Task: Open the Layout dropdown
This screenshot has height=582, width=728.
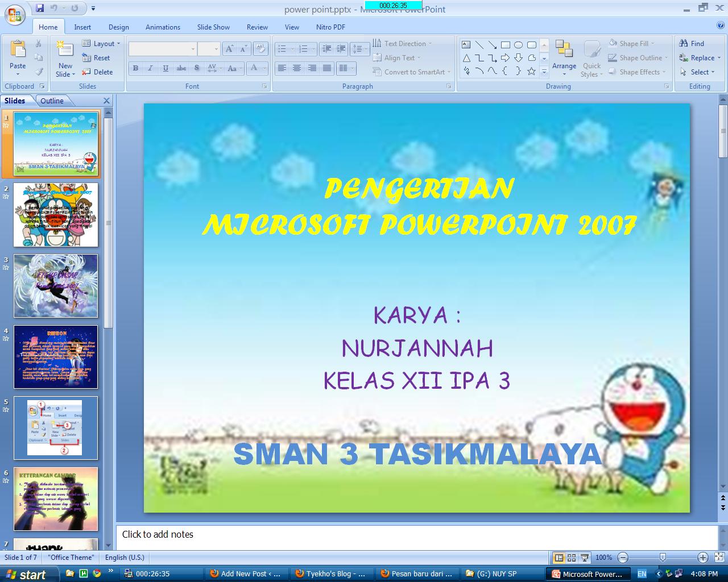Action: click(x=101, y=44)
